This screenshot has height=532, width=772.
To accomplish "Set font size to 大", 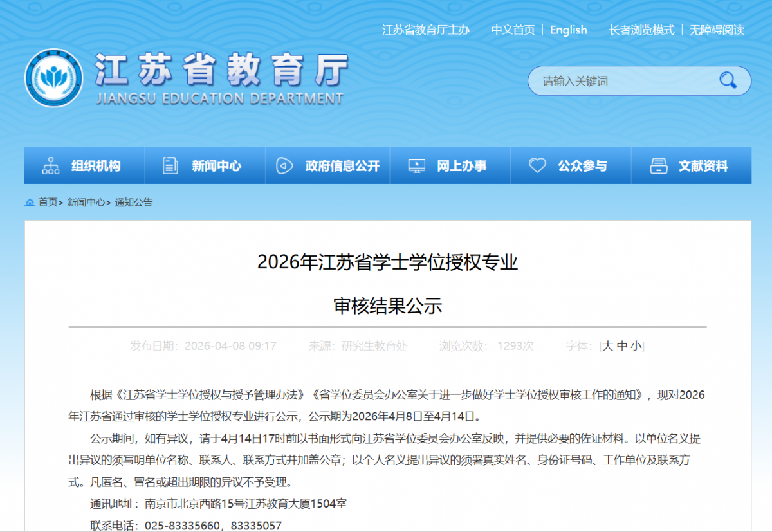I will click(608, 346).
